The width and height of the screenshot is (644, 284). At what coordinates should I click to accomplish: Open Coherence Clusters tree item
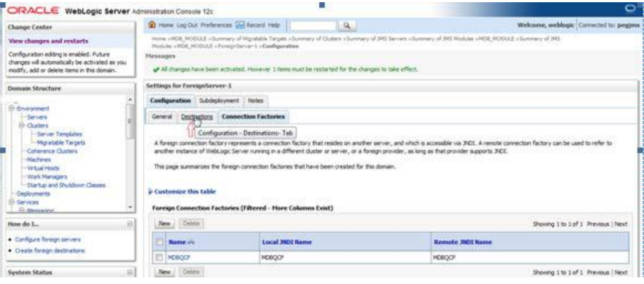point(52,151)
